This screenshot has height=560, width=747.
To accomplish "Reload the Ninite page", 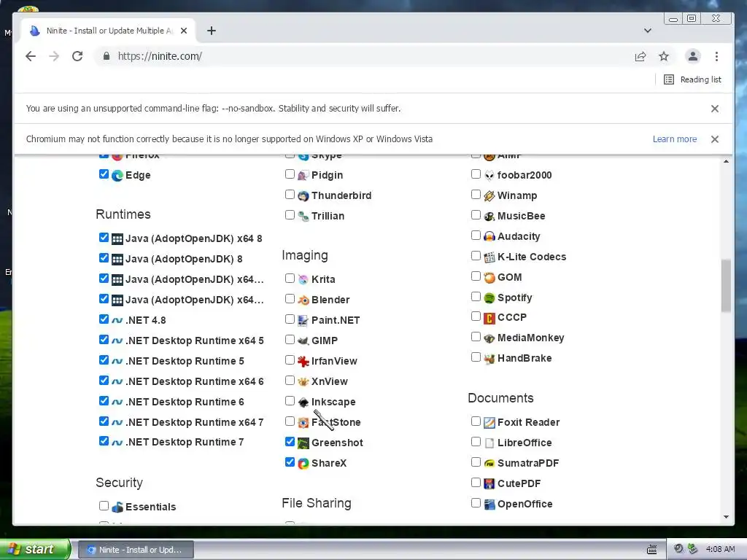I will point(77,56).
